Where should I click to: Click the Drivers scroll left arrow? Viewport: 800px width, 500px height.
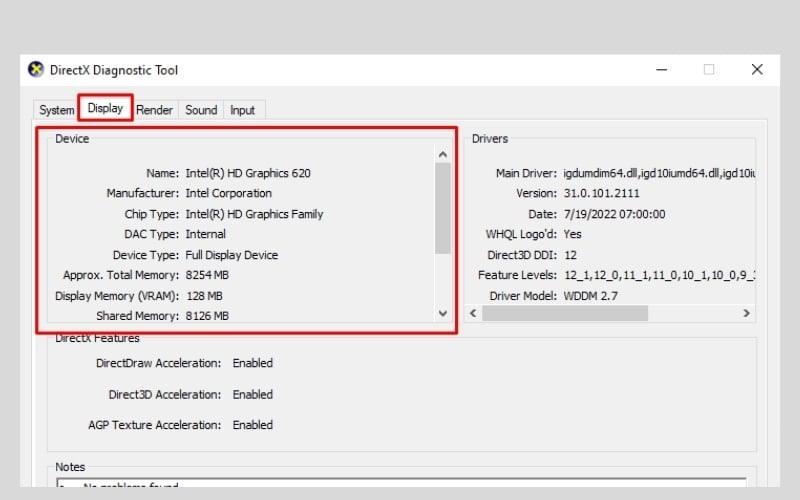coord(473,313)
